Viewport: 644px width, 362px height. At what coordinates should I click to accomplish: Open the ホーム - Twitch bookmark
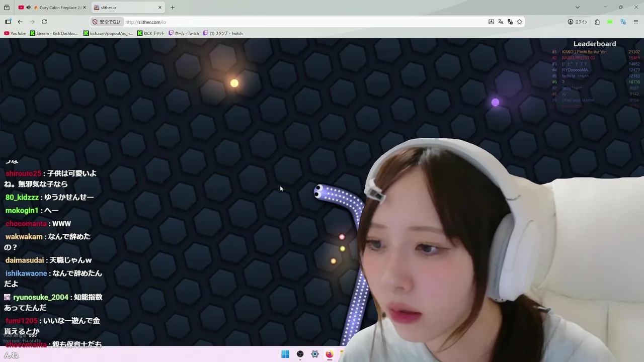184,33
